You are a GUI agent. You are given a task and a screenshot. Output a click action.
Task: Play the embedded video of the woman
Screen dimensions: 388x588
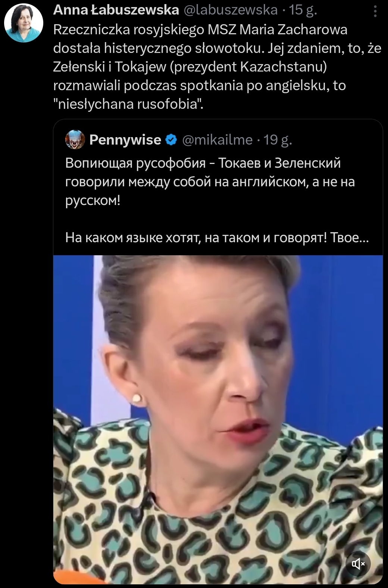218,420
